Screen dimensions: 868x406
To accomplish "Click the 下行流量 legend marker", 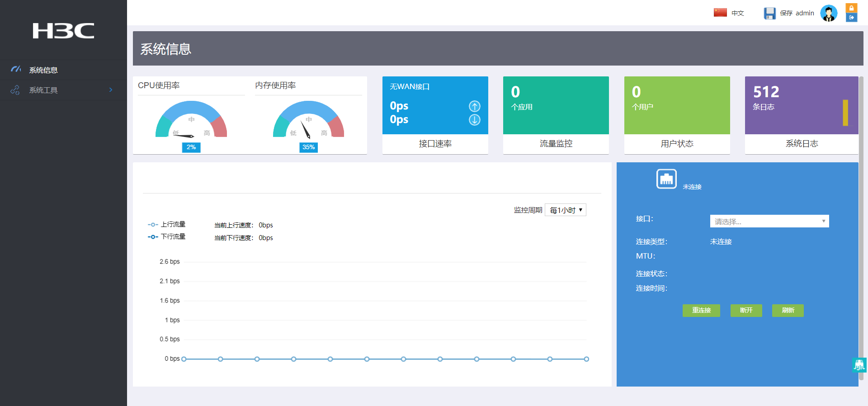I will [153, 237].
